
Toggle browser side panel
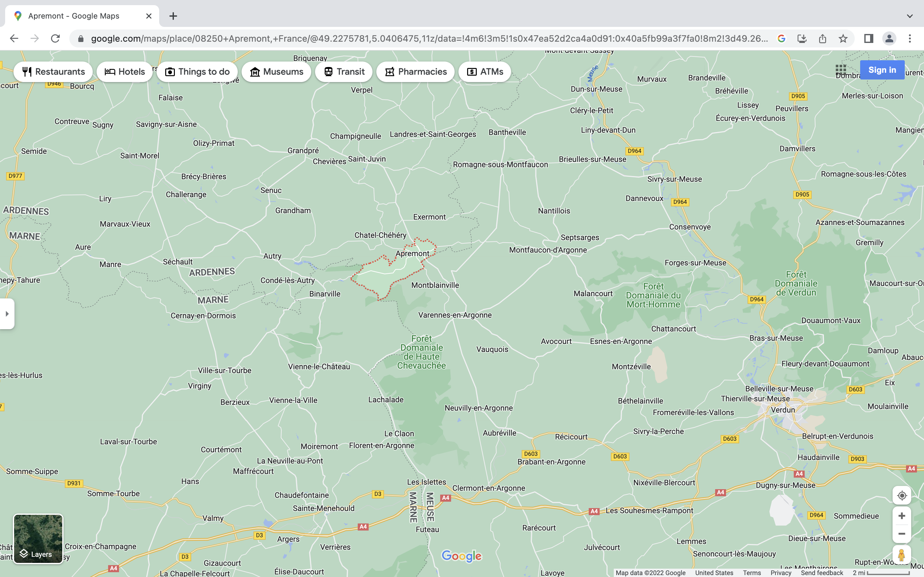pyautogui.click(x=868, y=38)
